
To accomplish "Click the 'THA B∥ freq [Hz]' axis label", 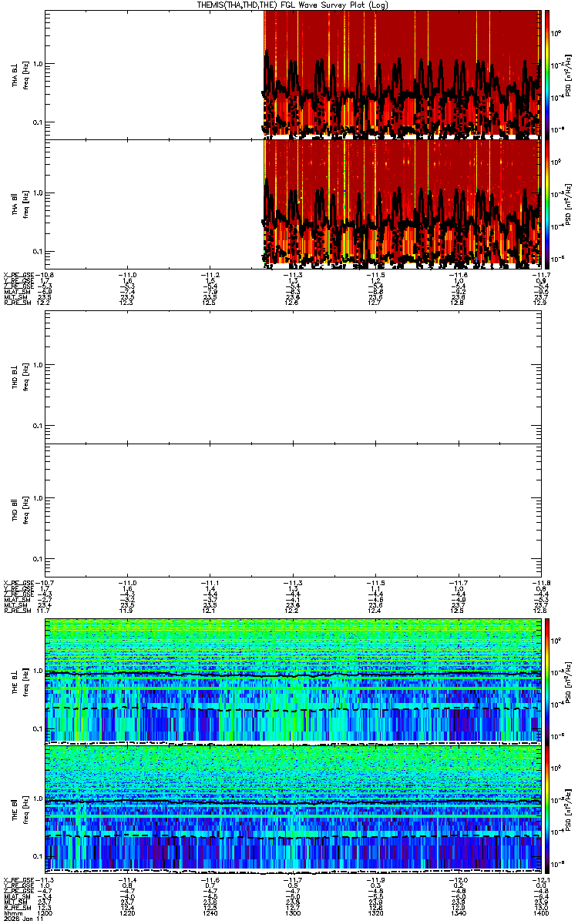I will (19, 204).
